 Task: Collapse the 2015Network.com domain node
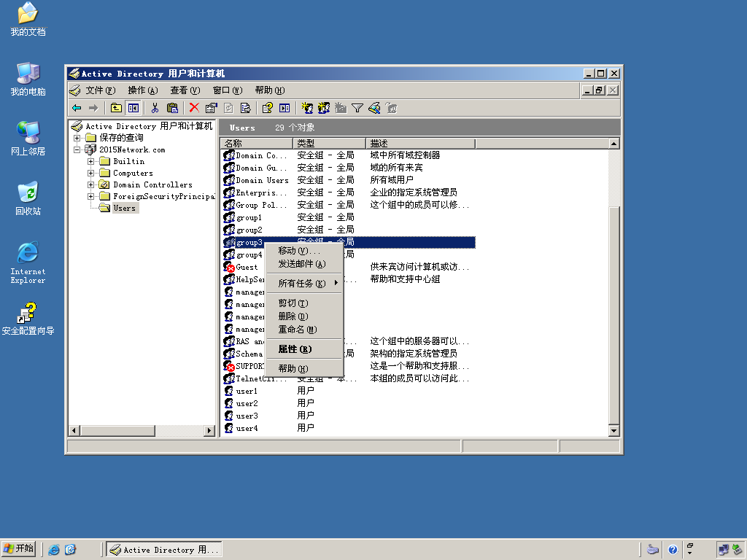tap(77, 149)
